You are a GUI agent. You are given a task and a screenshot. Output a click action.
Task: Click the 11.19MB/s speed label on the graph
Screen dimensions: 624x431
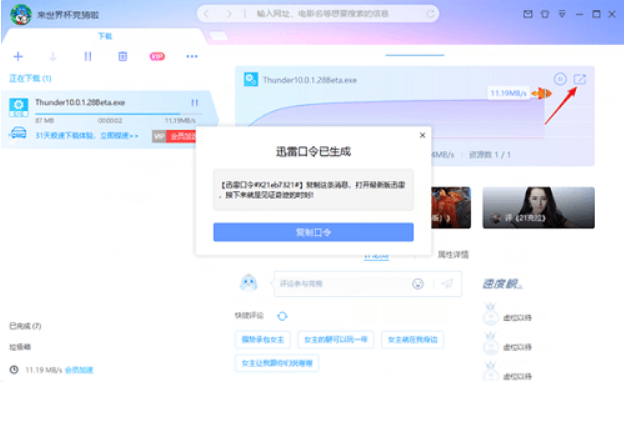[508, 93]
